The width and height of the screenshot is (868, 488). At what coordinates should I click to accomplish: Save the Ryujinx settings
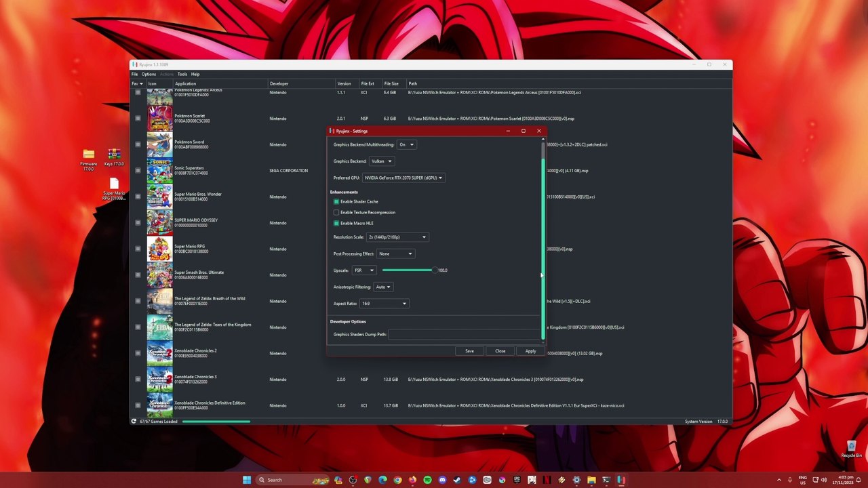[x=469, y=351]
